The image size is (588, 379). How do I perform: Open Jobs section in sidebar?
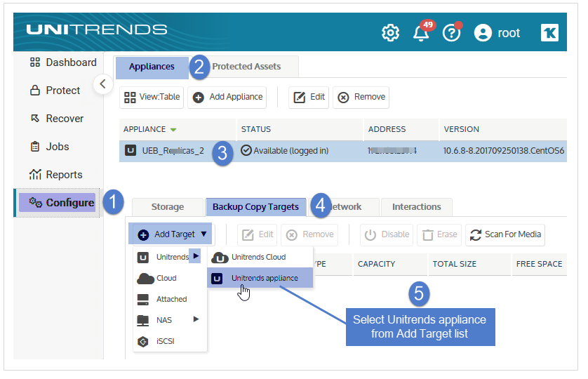50,147
